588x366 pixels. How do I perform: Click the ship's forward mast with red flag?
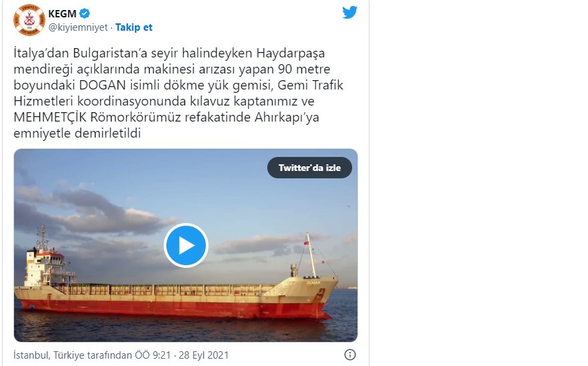(311, 255)
